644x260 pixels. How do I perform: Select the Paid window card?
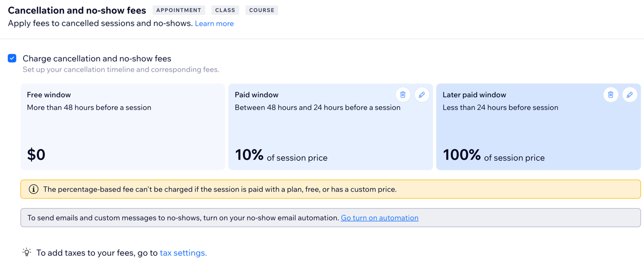(x=330, y=127)
